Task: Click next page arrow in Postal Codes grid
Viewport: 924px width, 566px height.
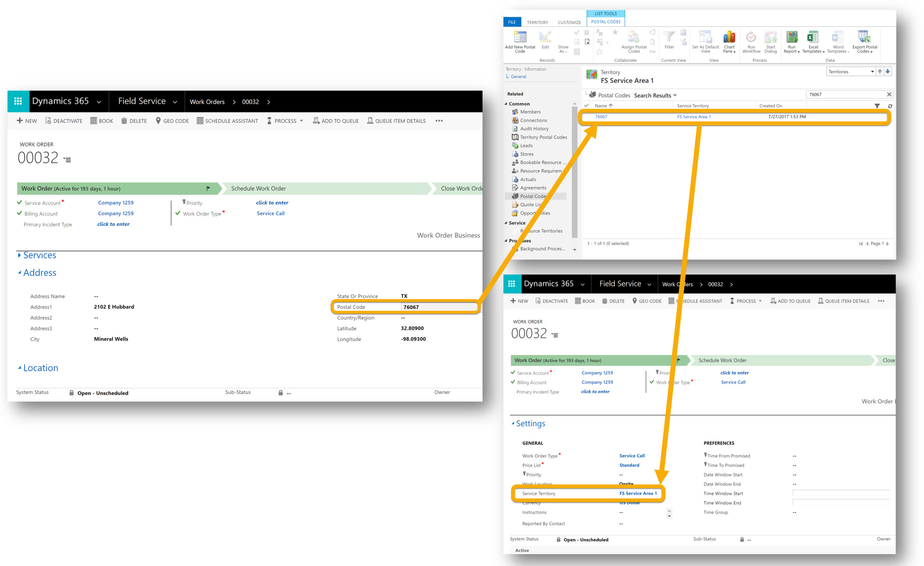Action: coord(887,243)
